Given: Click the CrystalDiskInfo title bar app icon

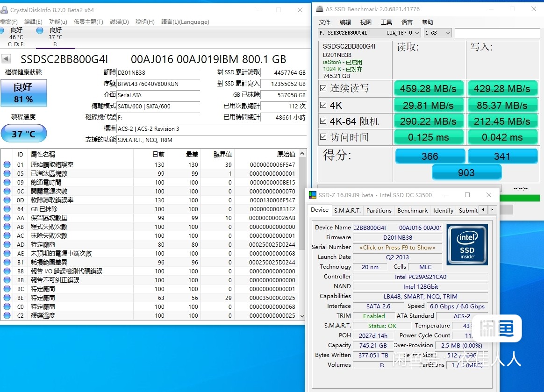Looking at the screenshot, I should click(4, 10).
